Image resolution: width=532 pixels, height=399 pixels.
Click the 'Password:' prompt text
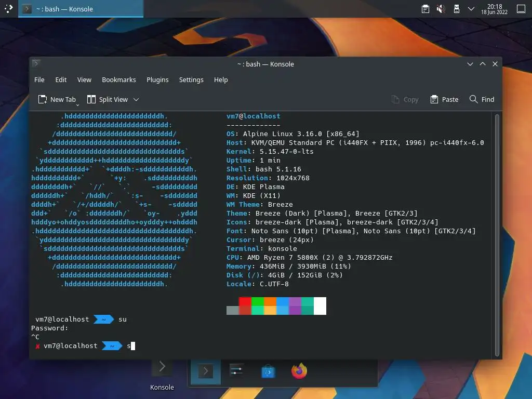49,328
